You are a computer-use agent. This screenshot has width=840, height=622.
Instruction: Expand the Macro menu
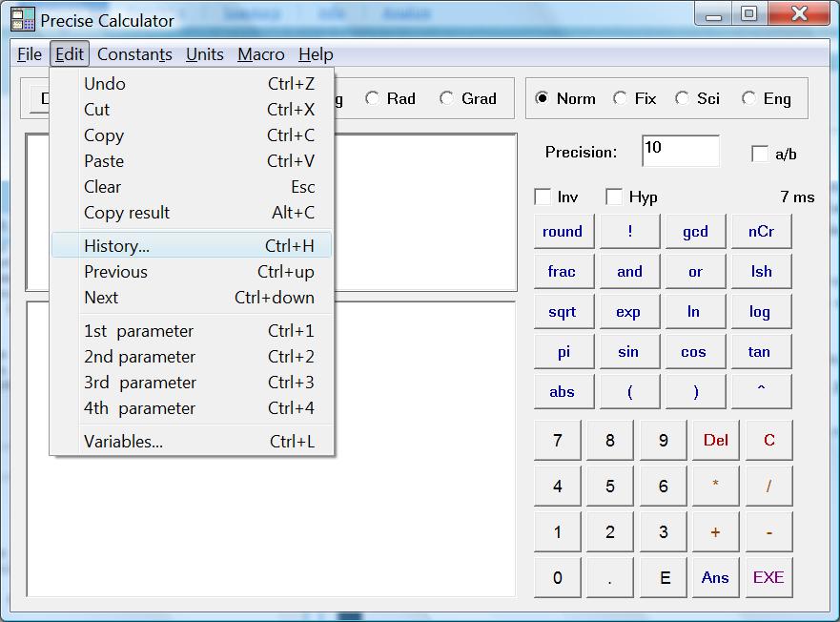pyautogui.click(x=260, y=54)
